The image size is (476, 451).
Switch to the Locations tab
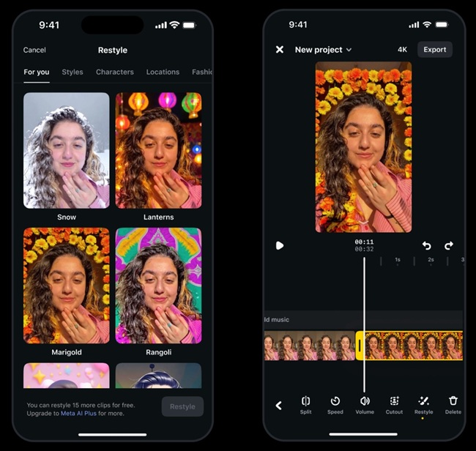point(163,72)
